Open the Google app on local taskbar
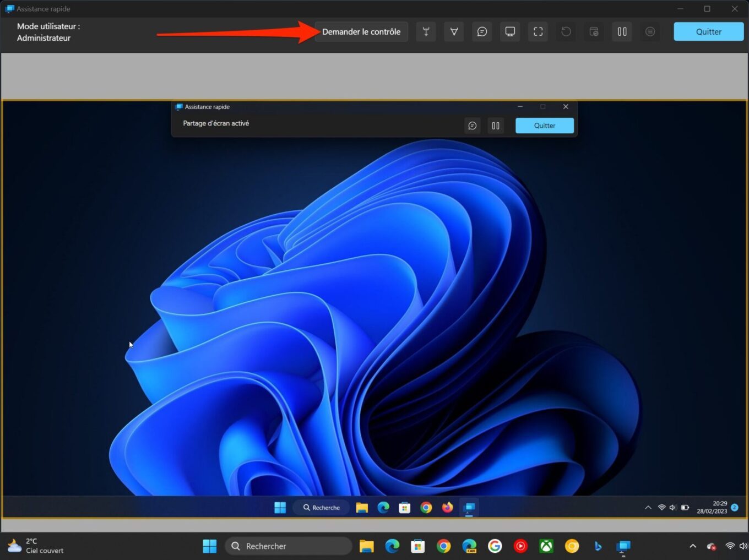Viewport: 749px width, 560px height. pos(495,546)
